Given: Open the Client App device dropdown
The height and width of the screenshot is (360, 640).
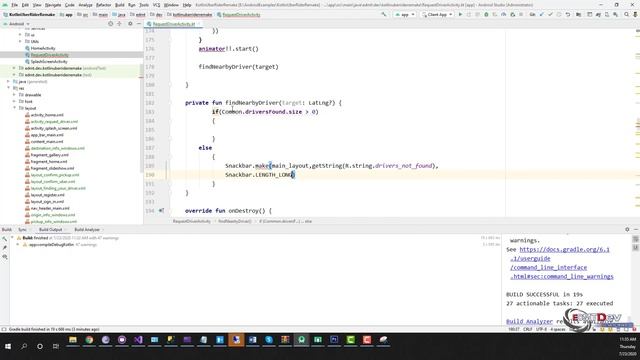Looking at the screenshot, I should (x=437, y=14).
